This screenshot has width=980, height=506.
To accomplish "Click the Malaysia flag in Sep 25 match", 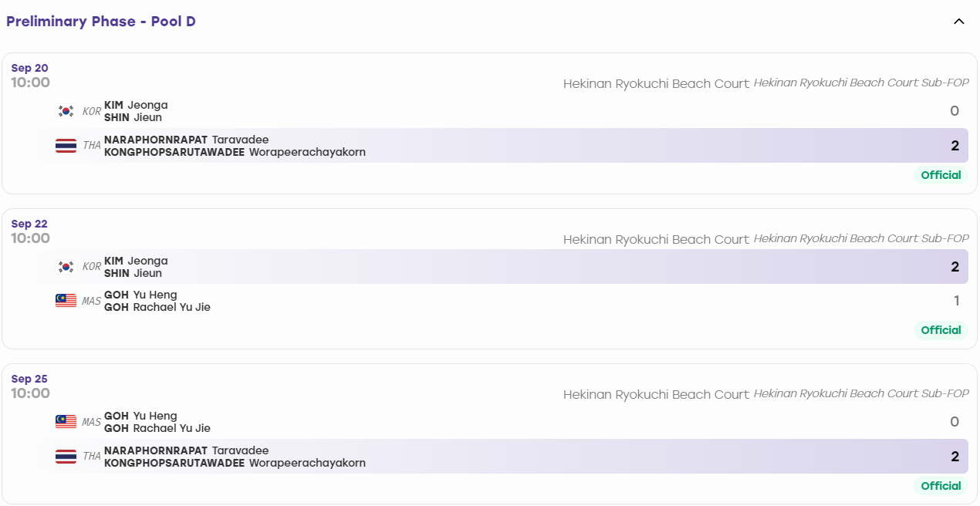I will coord(66,422).
